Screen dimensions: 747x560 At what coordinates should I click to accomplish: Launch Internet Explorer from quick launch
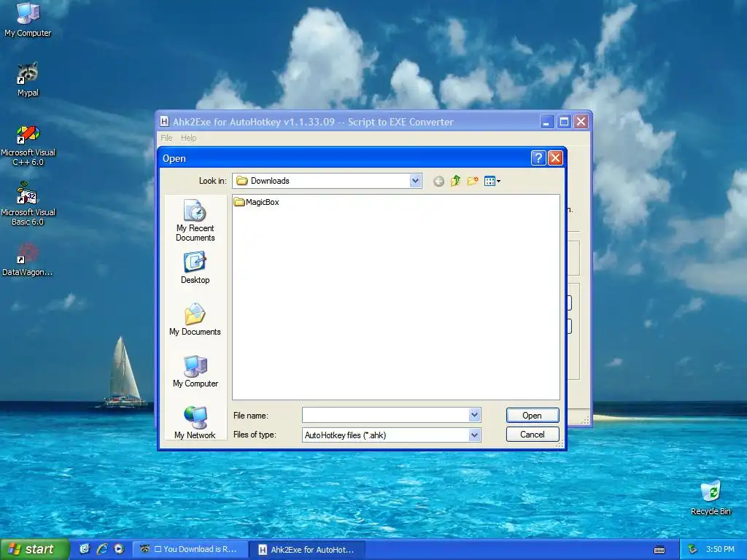pos(102,549)
